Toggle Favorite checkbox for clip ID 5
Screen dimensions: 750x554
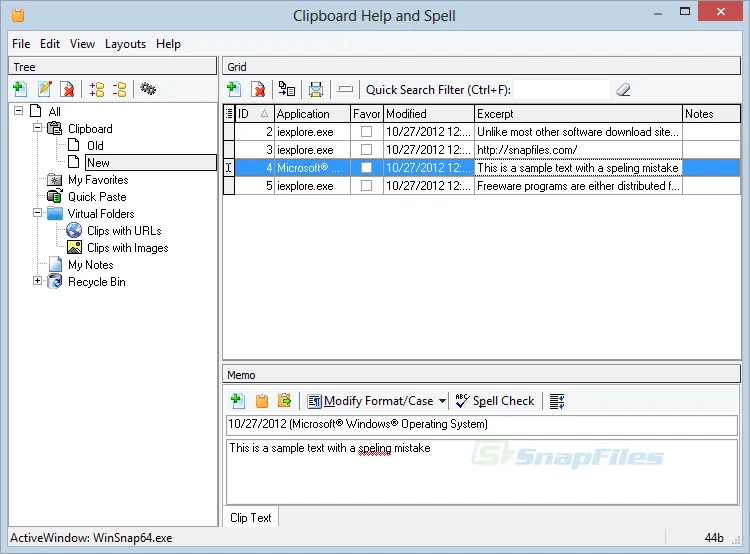[366, 186]
